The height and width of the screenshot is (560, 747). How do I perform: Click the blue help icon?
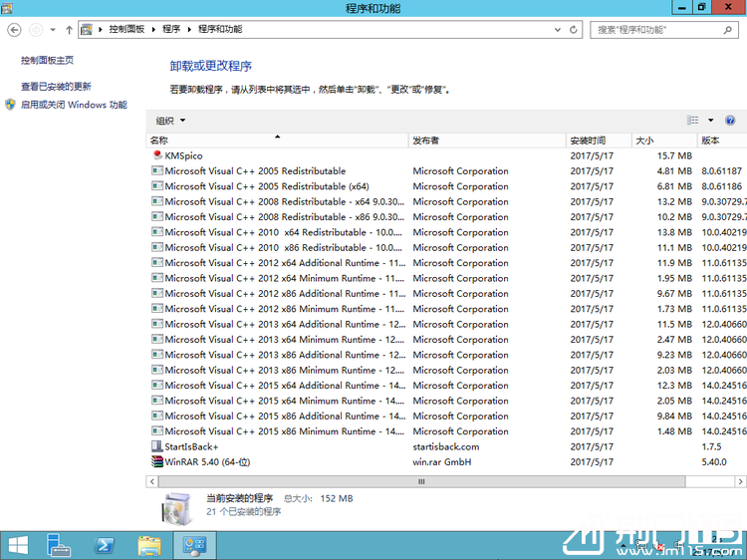(x=730, y=121)
